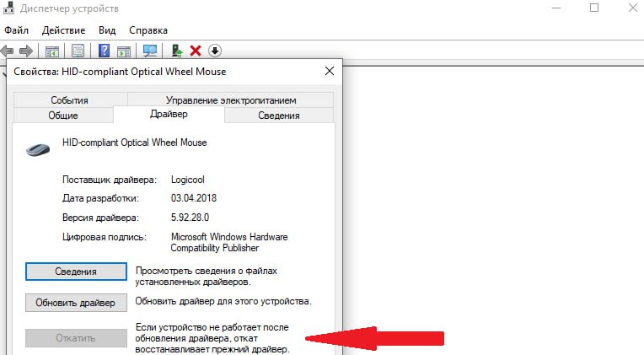Image resolution: width=644 pixels, height=355 pixels.
Task: Click the forward arrow in the toolbar
Action: [25, 51]
